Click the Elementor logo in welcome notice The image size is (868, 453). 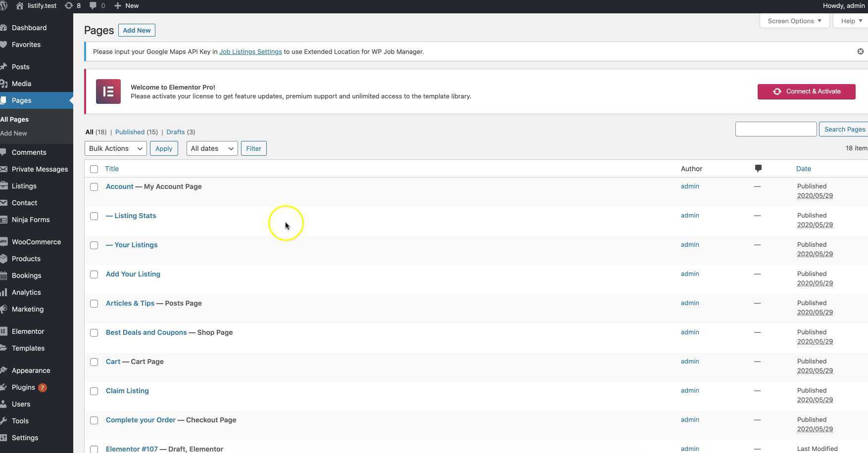point(108,91)
